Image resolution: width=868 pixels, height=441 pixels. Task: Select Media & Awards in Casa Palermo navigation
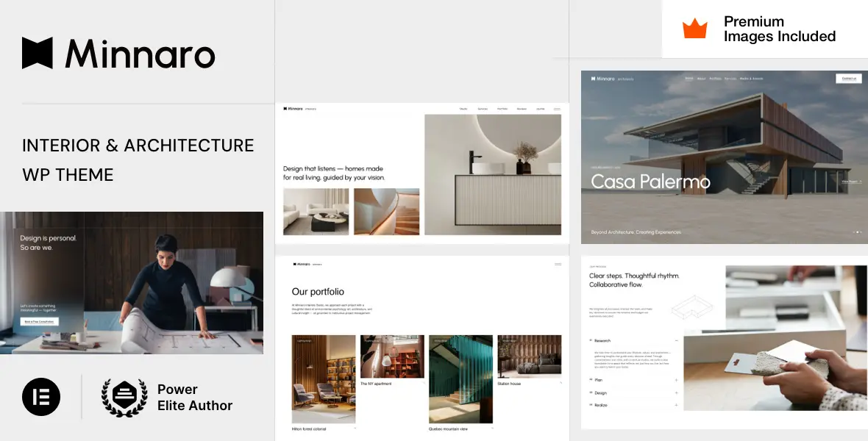tap(752, 79)
